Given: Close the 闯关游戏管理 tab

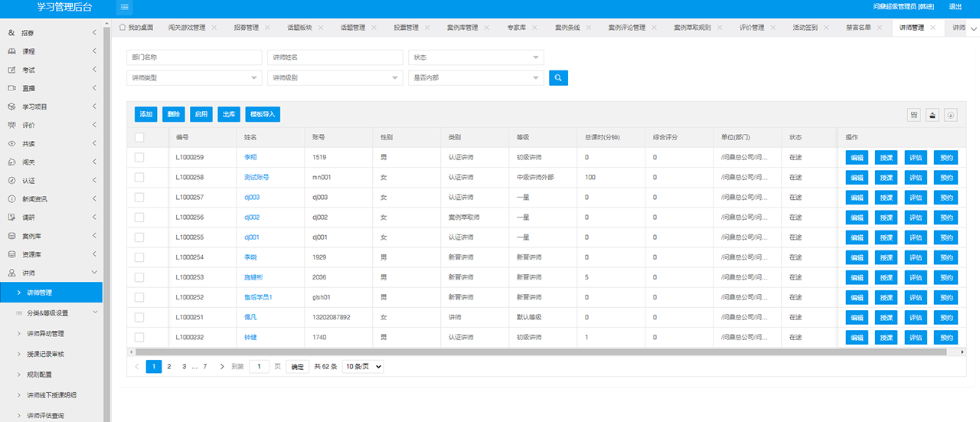Looking at the screenshot, I should pos(214,28).
